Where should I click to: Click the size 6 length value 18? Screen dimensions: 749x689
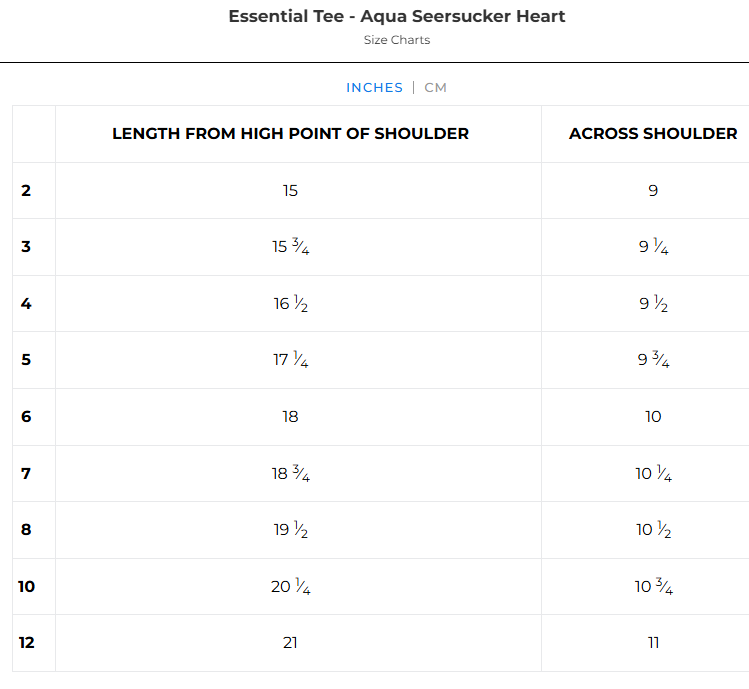[290, 416]
